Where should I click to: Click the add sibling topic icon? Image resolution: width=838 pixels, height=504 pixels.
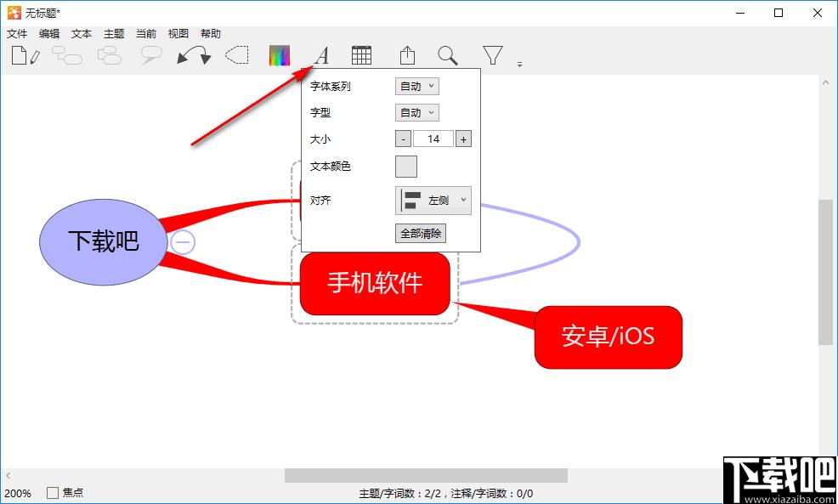[110, 55]
